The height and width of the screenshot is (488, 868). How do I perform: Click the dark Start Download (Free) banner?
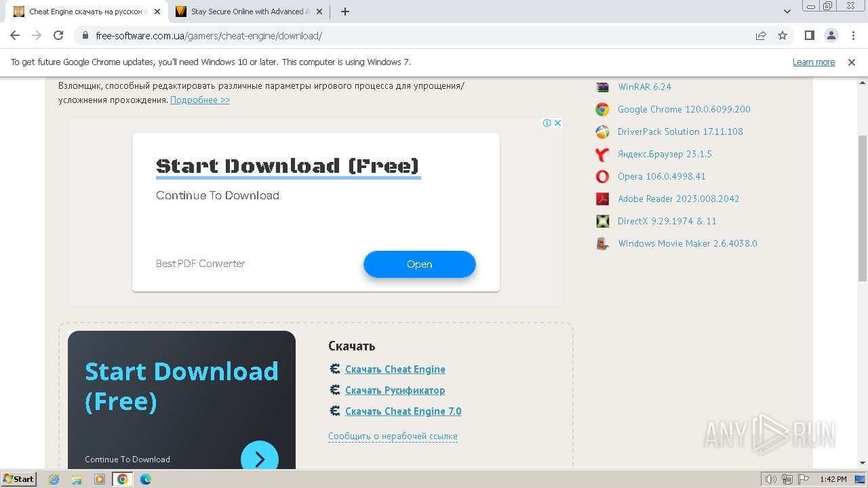(182, 400)
